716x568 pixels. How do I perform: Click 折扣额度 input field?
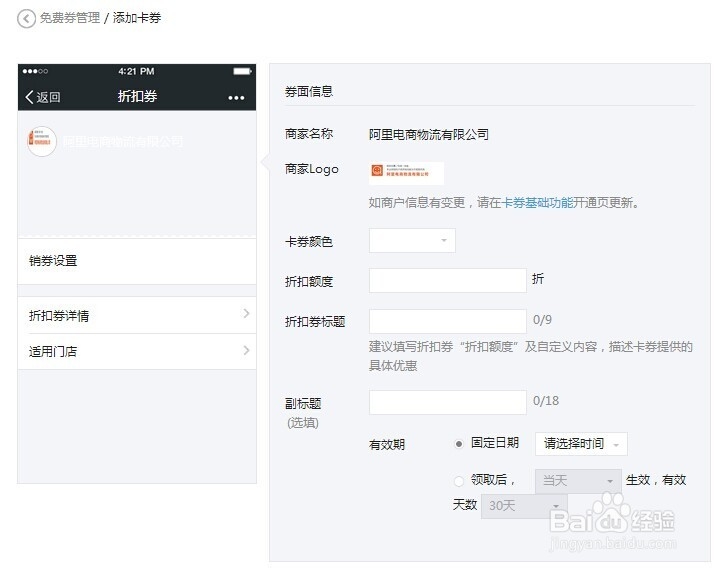448,280
